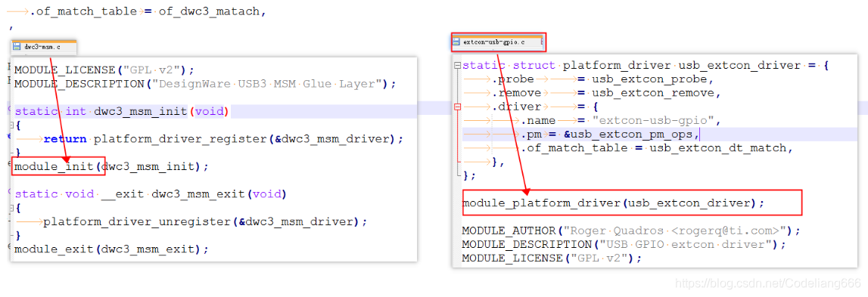Image resolution: width=868 pixels, height=297 pixels.
Task: Click the MODULE_LICENSE line in the extcon-usb-gpio.c pane
Action: pos(552,258)
